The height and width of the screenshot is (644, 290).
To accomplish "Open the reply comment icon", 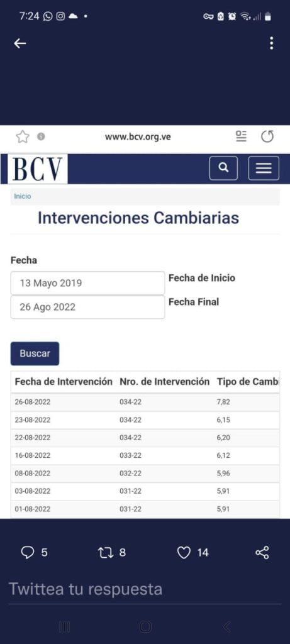I will (x=28, y=553).
